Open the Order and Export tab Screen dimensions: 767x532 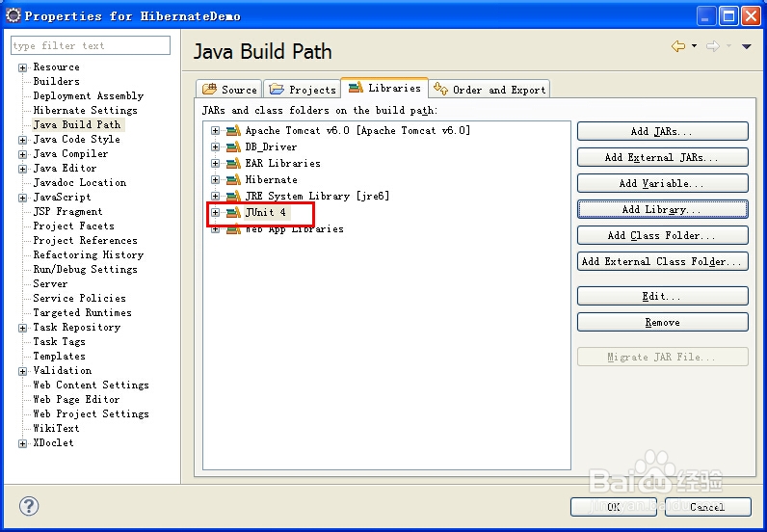(x=489, y=90)
